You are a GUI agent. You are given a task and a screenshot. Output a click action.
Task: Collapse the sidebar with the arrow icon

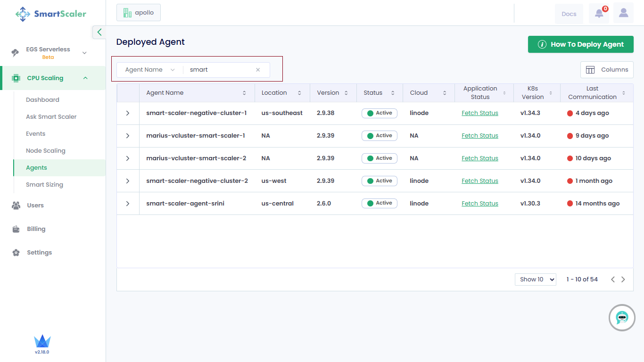click(99, 32)
